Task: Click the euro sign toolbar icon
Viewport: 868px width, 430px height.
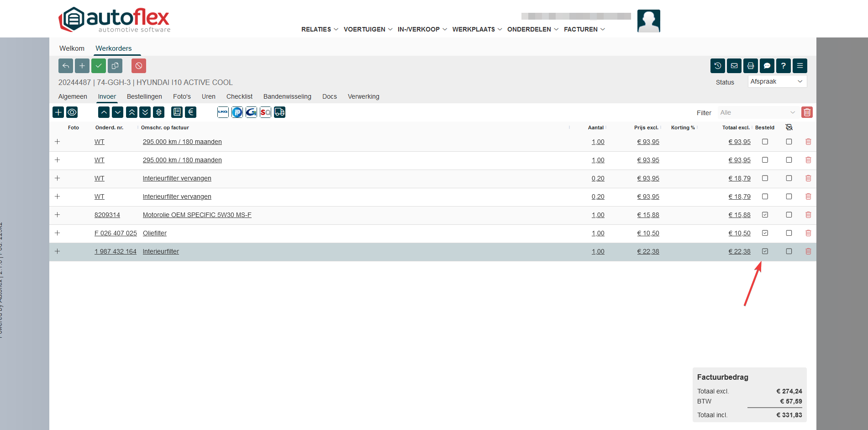Action: coord(191,112)
